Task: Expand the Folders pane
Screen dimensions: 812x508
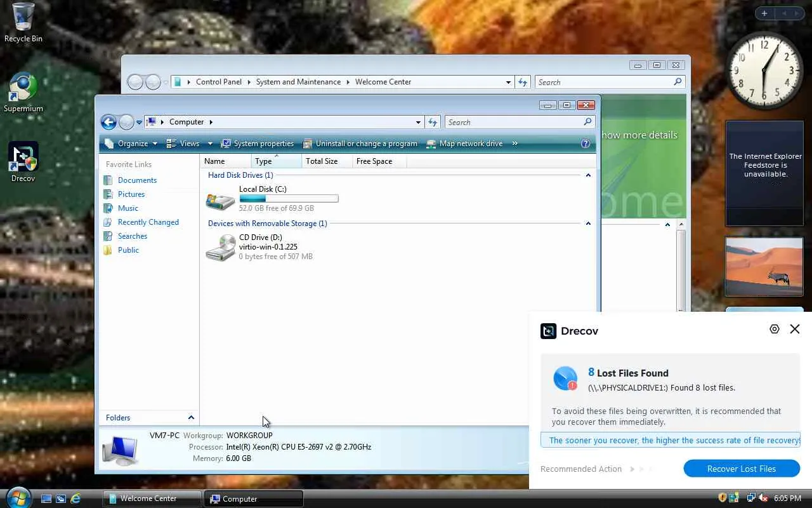Action: tap(191, 417)
